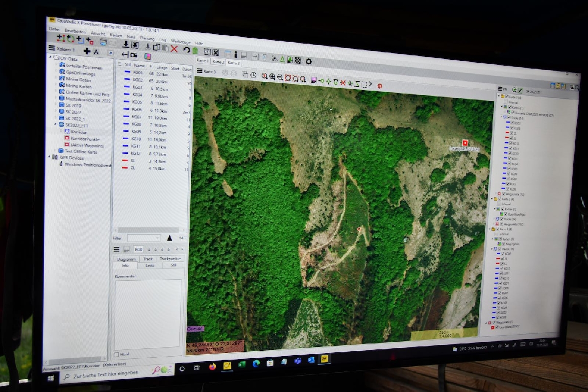Click the Länge column header in track list
This screenshot has height=392, width=588.
click(162, 67)
